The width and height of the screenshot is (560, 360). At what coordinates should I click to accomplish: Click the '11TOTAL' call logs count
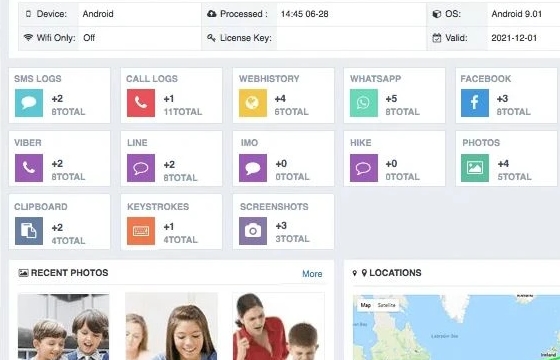(x=182, y=112)
